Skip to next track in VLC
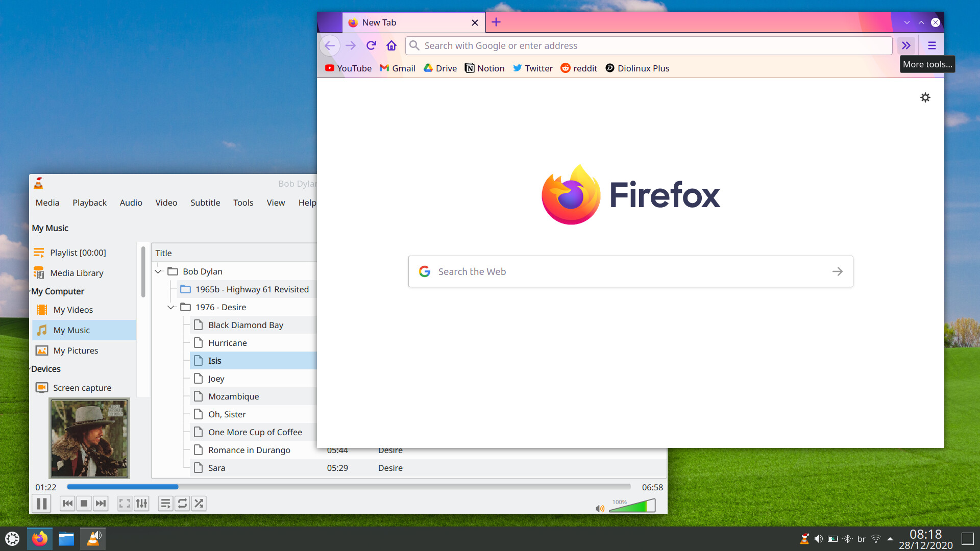The width and height of the screenshot is (980, 551). tap(101, 504)
